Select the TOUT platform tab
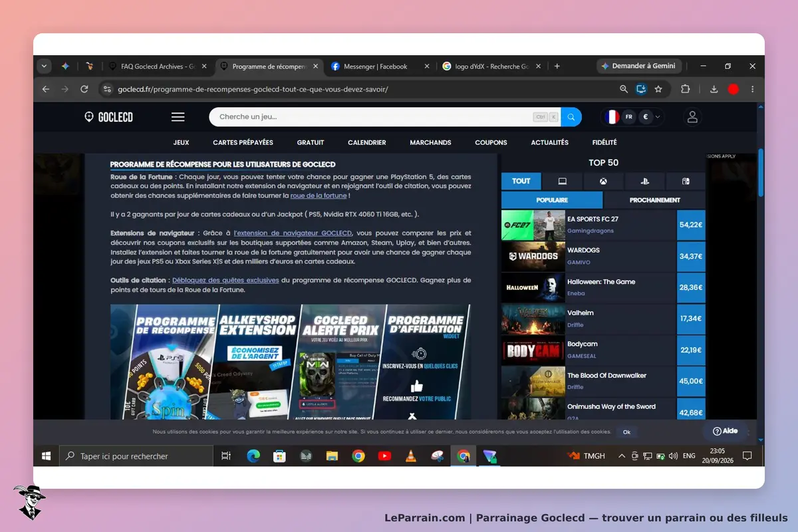The image size is (798, 532). [x=521, y=181]
